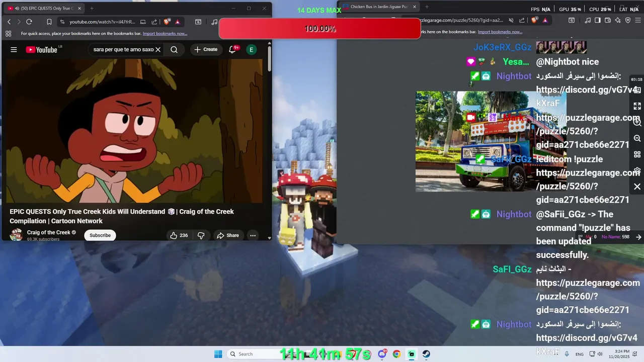Viewport: 644px width, 362px height.
Task: Click the Craig of the Creek channel avatar
Action: pos(16,235)
